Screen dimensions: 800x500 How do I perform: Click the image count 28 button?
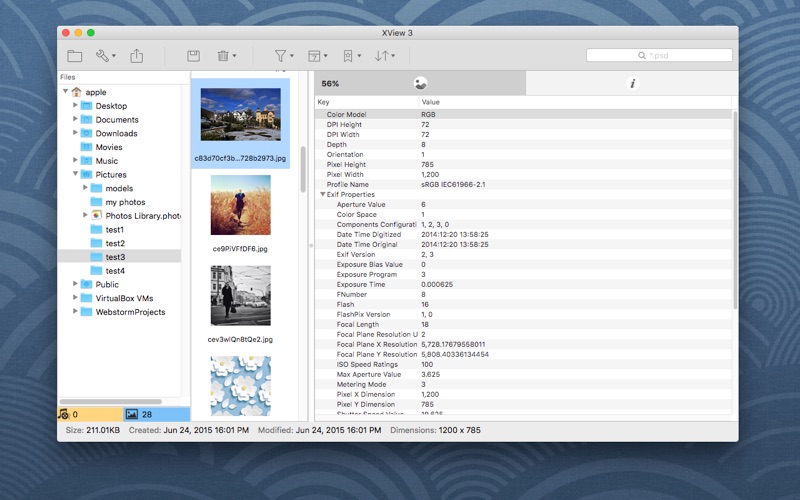(155, 414)
